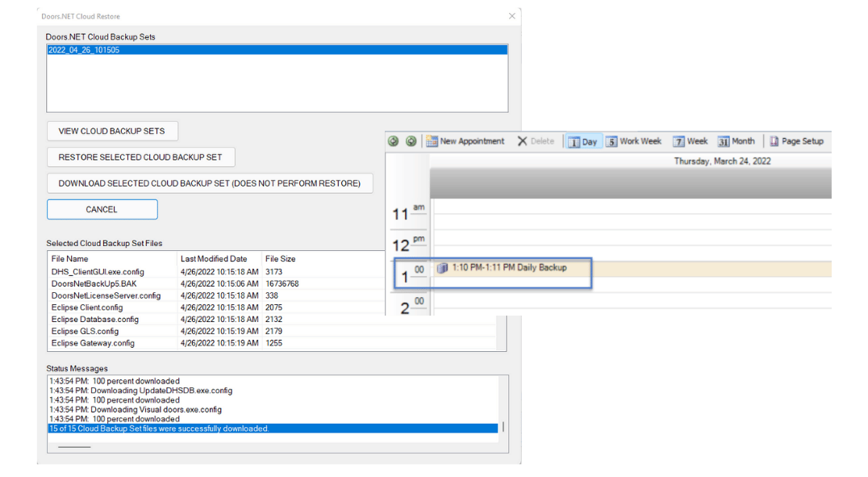
Task: Switch calendar to Month view
Action: [x=736, y=141]
